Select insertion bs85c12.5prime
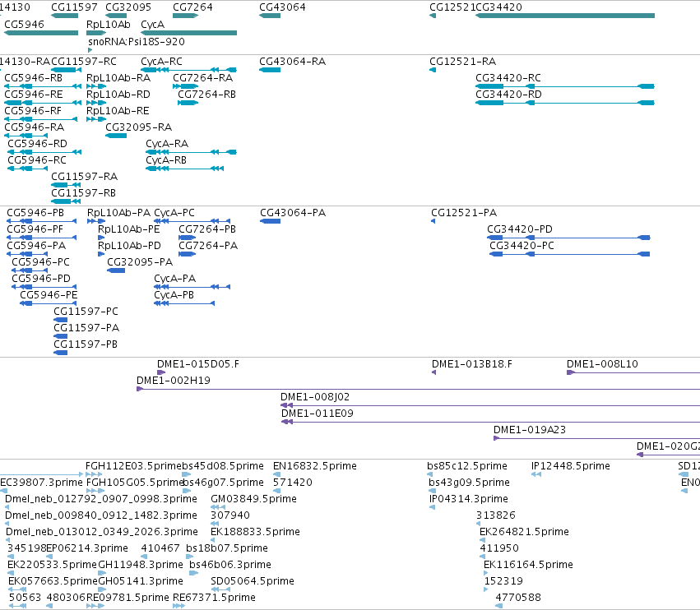 467,466
